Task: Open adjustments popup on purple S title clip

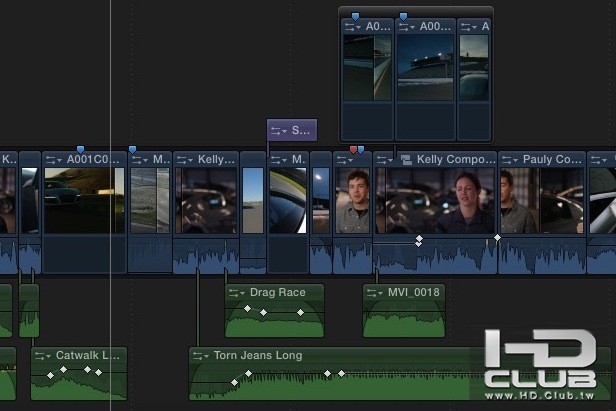Action: tap(279, 131)
